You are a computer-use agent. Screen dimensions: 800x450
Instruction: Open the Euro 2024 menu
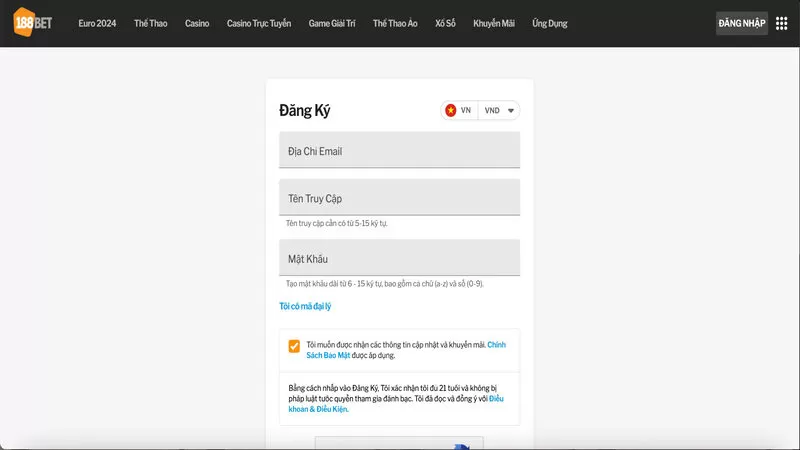pos(97,23)
